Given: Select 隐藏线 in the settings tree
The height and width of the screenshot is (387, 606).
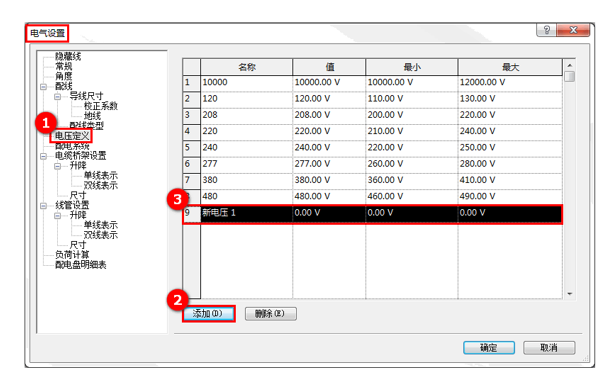Looking at the screenshot, I should (68, 56).
